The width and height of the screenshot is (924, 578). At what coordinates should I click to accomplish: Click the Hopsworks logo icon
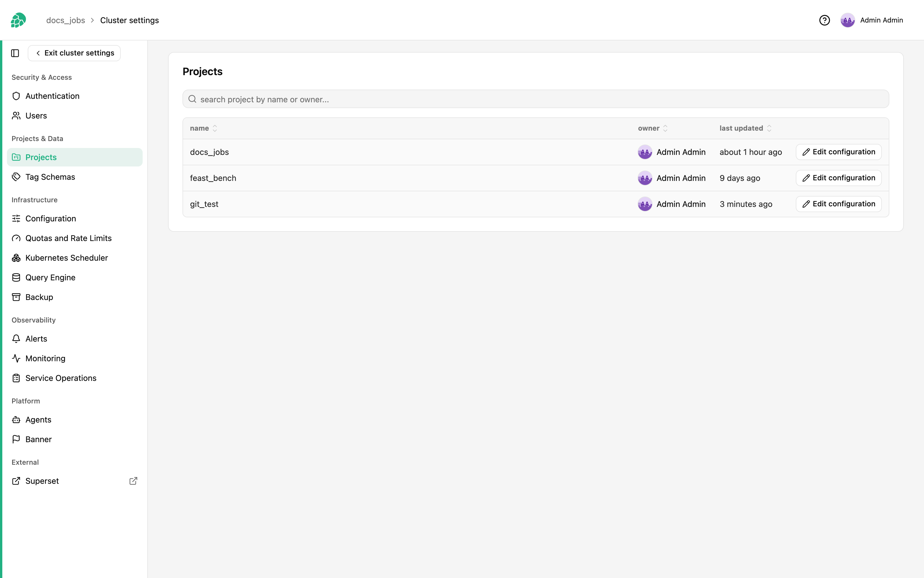pyautogui.click(x=18, y=20)
